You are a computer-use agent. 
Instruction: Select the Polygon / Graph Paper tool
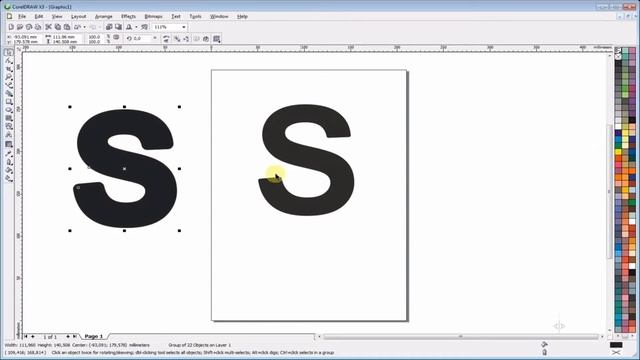(x=9, y=118)
